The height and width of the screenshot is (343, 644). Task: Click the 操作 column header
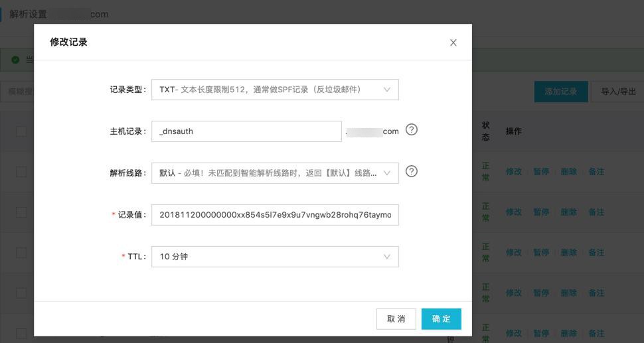[x=513, y=131]
